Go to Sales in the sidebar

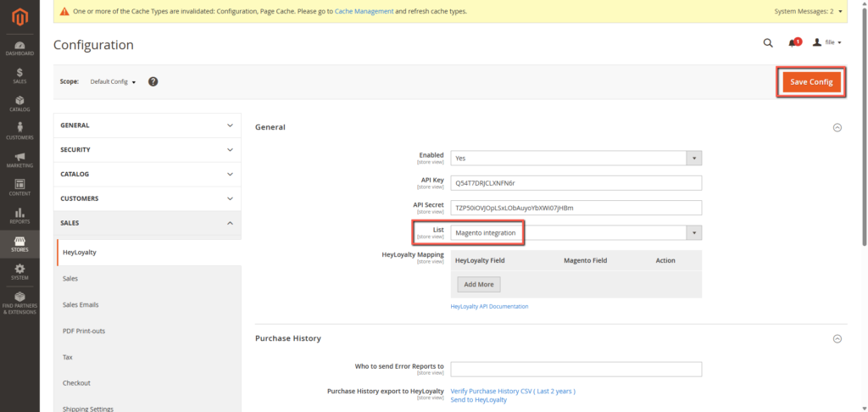[x=19, y=76]
